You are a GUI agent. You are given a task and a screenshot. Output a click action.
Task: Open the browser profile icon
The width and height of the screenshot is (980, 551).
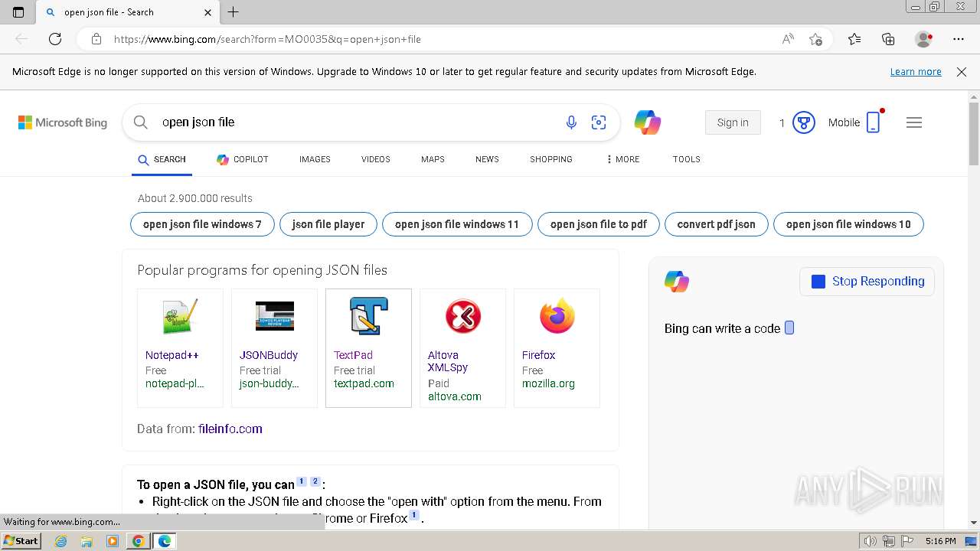(x=924, y=39)
